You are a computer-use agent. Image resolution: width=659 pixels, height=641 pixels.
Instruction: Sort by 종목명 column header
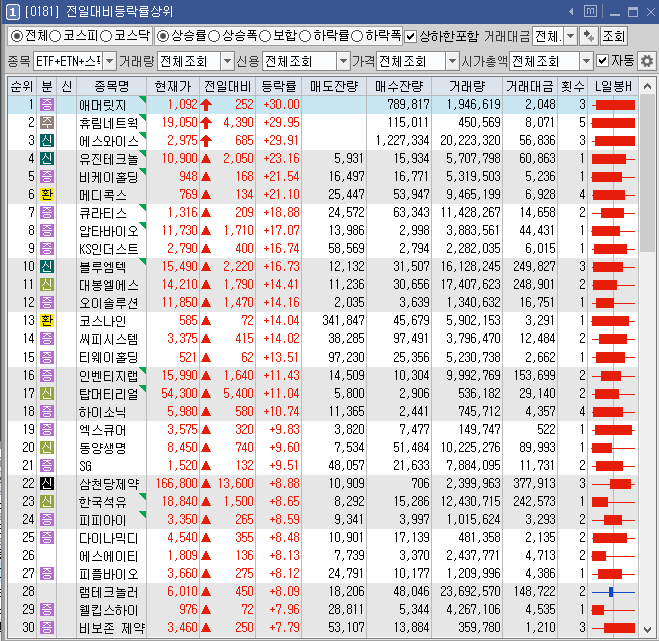111,86
